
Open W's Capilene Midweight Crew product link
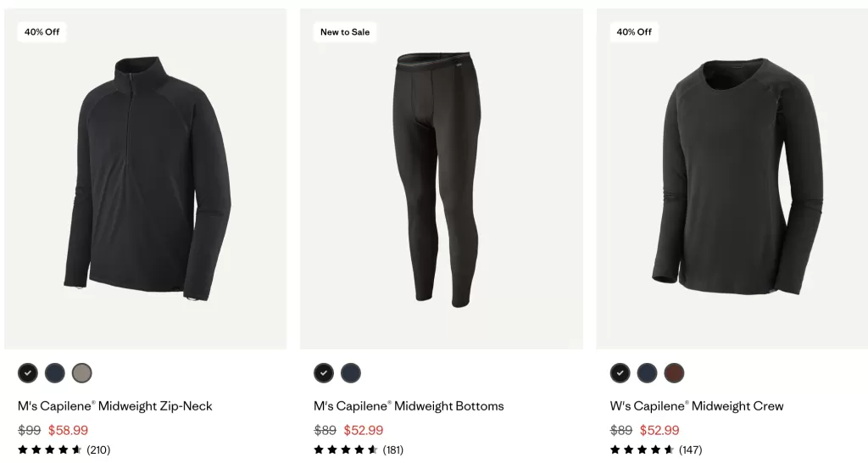pyautogui.click(x=697, y=406)
